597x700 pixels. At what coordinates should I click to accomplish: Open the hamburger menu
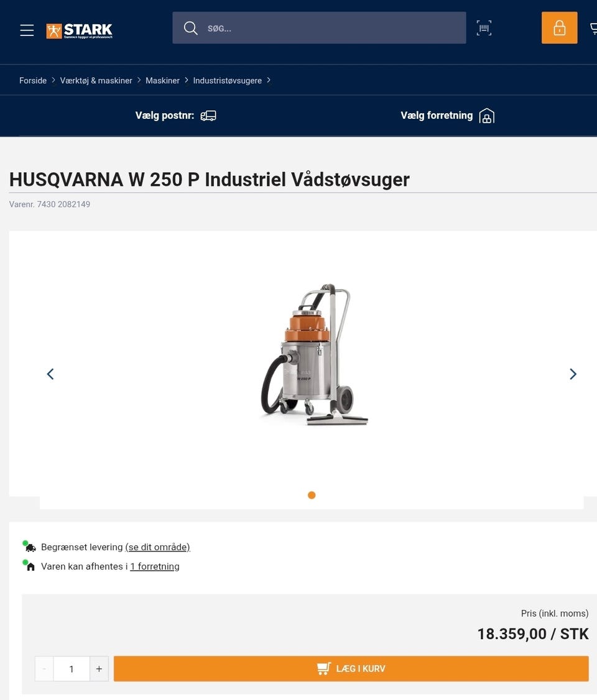27,30
